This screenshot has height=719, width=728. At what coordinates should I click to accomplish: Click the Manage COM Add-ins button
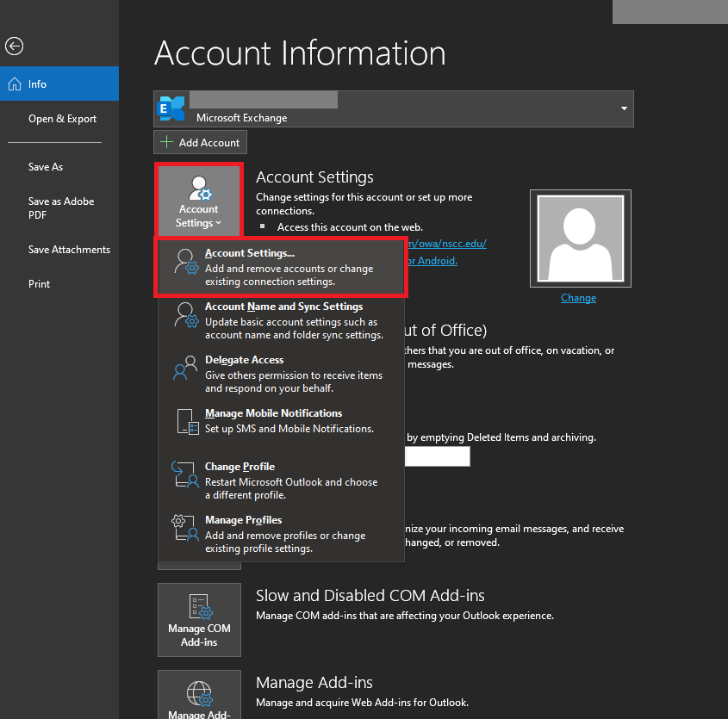[199, 620]
